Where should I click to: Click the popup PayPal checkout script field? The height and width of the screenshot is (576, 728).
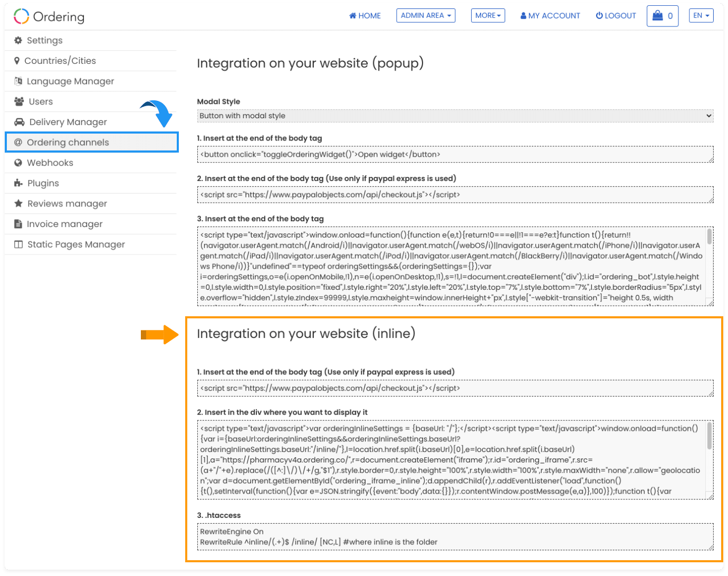click(455, 195)
